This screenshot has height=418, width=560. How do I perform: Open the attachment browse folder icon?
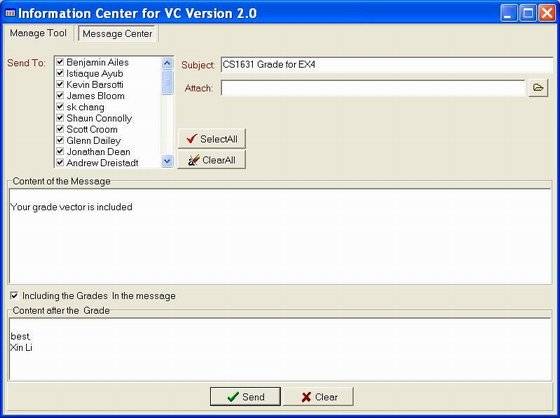click(538, 88)
